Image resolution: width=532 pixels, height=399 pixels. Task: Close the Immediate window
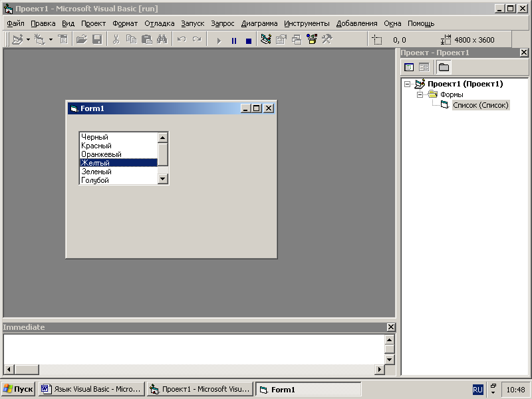click(391, 327)
